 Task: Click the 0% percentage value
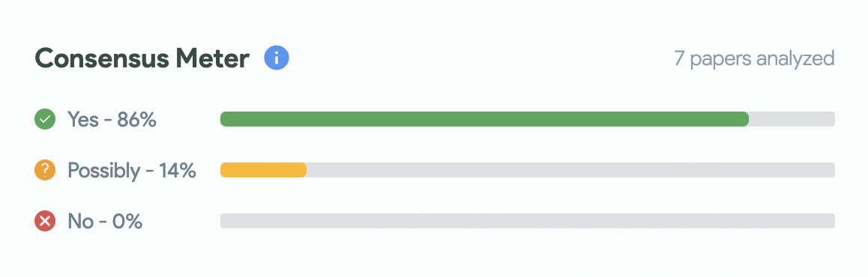coord(127,221)
